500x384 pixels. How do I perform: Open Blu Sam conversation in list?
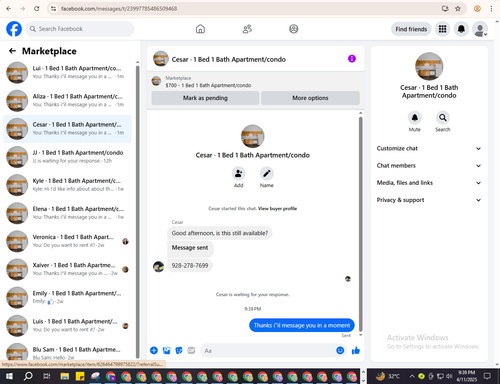click(67, 352)
